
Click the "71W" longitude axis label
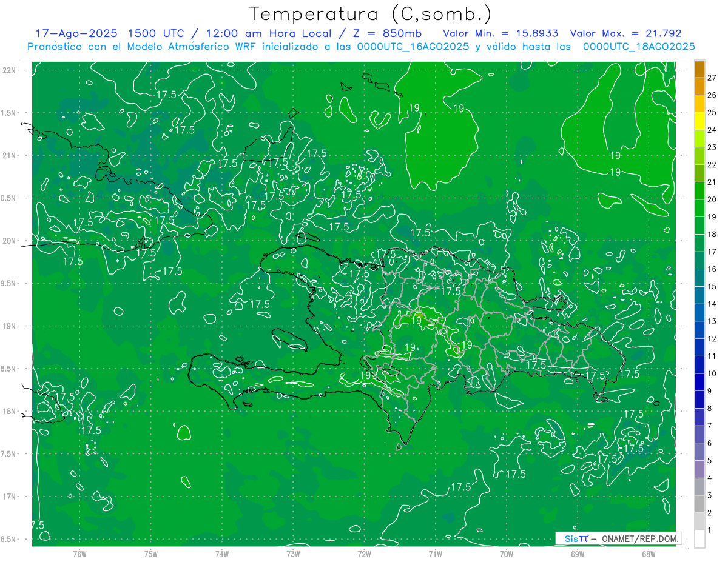[x=436, y=554]
